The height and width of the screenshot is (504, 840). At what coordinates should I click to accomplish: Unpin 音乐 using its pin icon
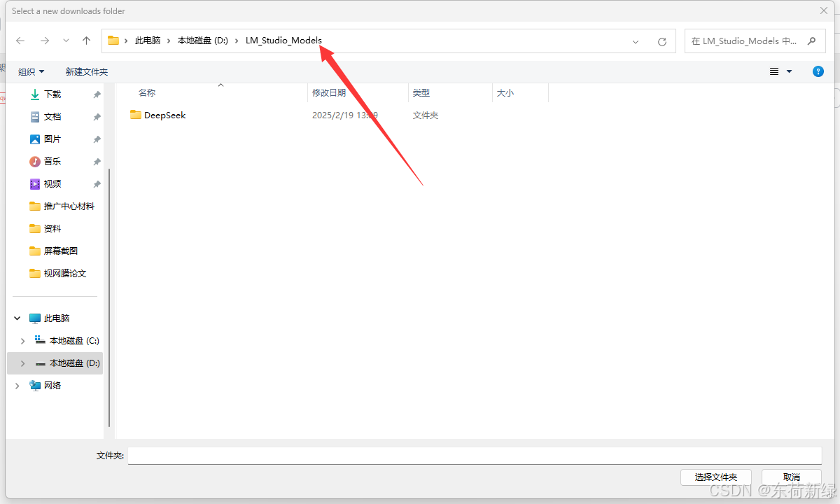tap(97, 162)
